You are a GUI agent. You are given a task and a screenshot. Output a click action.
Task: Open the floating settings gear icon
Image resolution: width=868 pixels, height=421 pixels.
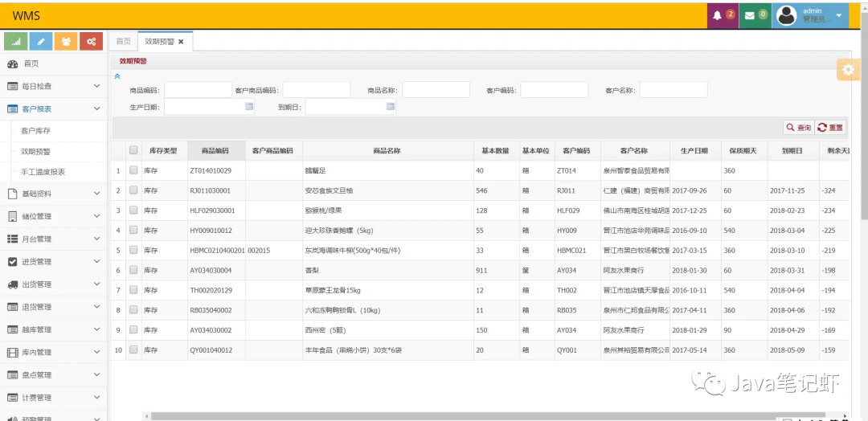[848, 70]
